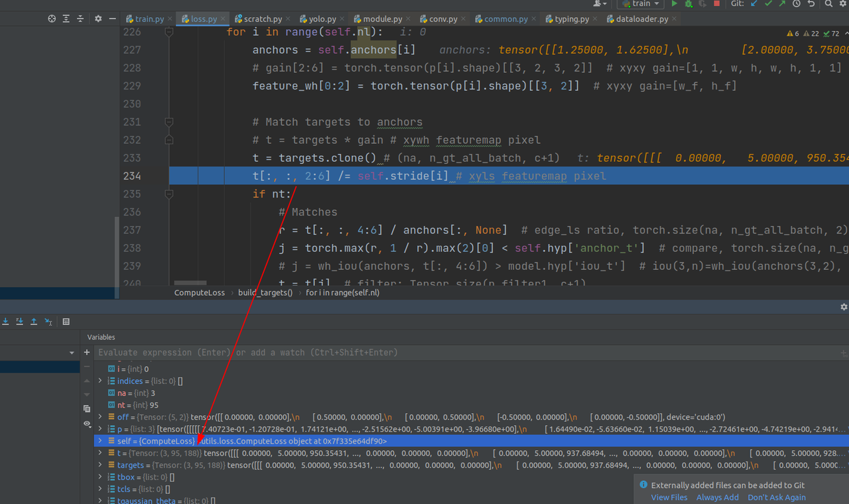Click Don't Ask Again in notification

click(777, 497)
